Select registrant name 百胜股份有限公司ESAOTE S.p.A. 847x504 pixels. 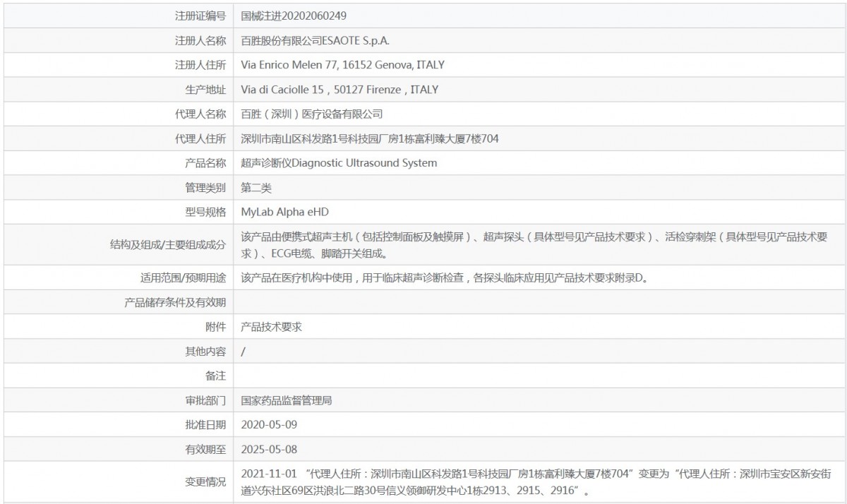point(315,40)
